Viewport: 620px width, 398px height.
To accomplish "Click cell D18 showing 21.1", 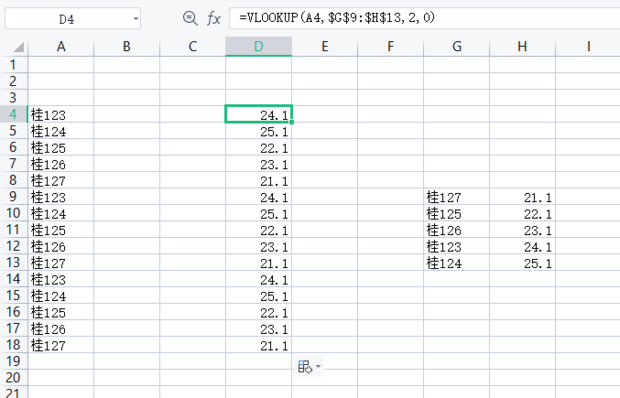I will 259,345.
